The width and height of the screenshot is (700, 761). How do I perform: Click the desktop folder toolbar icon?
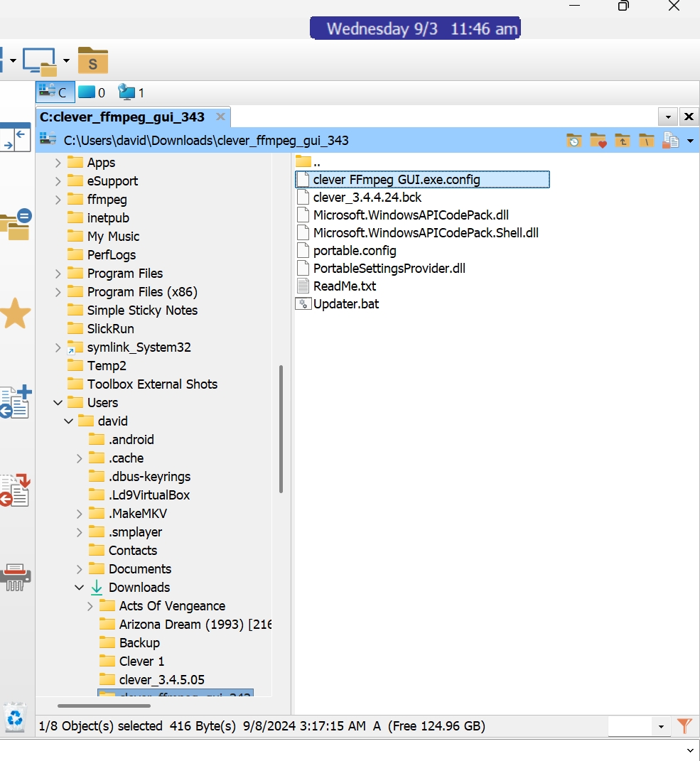40,62
